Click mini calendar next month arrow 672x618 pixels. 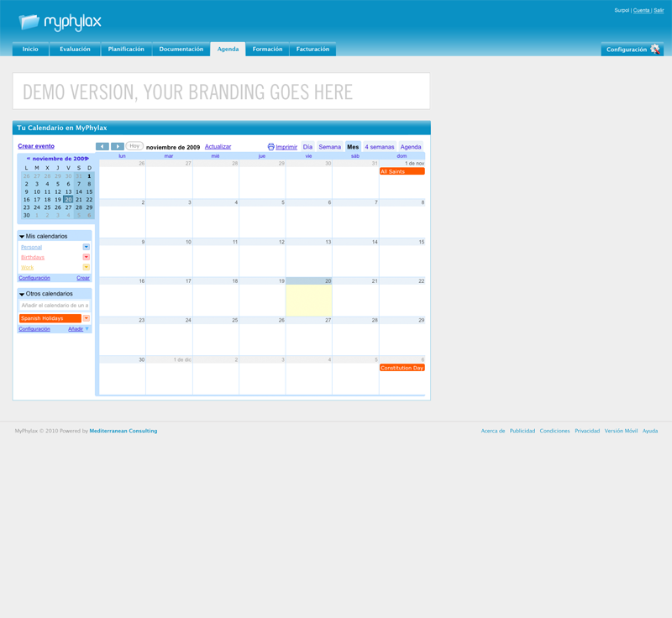click(x=87, y=158)
